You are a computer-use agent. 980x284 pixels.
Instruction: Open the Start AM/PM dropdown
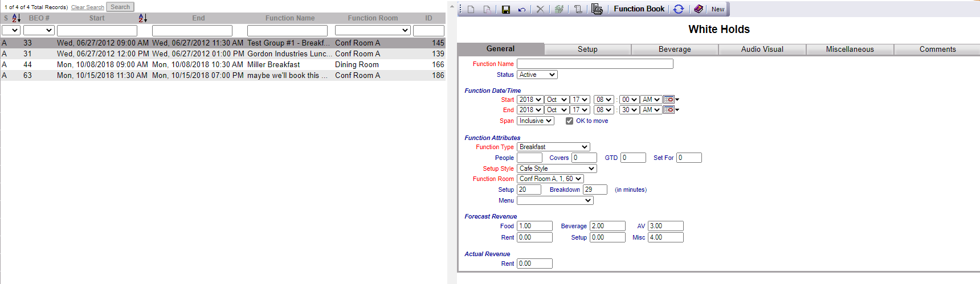(x=651, y=100)
